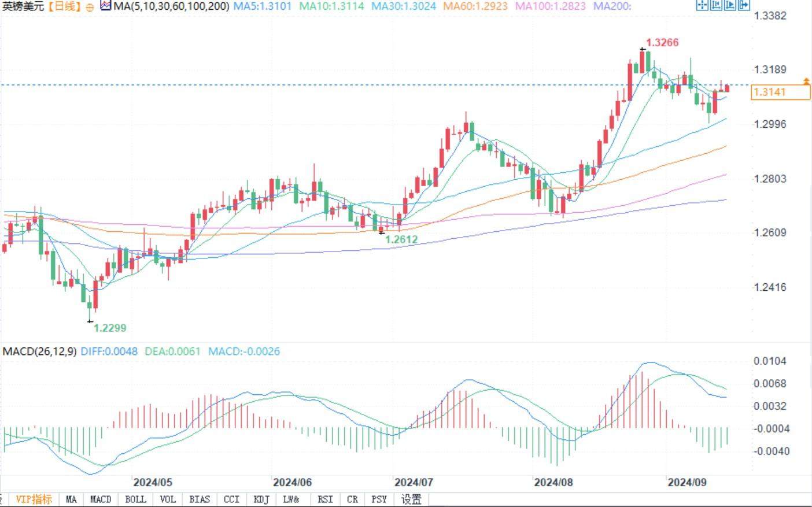Screen dimensions: 812x507
Task: Click the exit arrow icon at top right
Action: (x=744, y=5)
